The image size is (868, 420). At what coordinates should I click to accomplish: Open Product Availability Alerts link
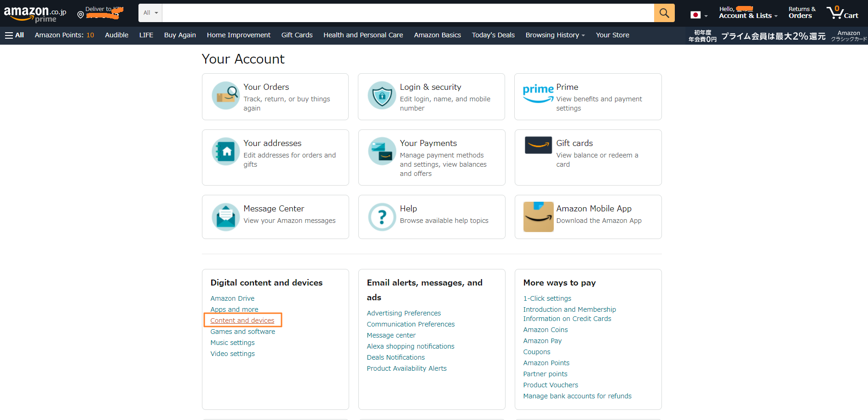tap(407, 368)
